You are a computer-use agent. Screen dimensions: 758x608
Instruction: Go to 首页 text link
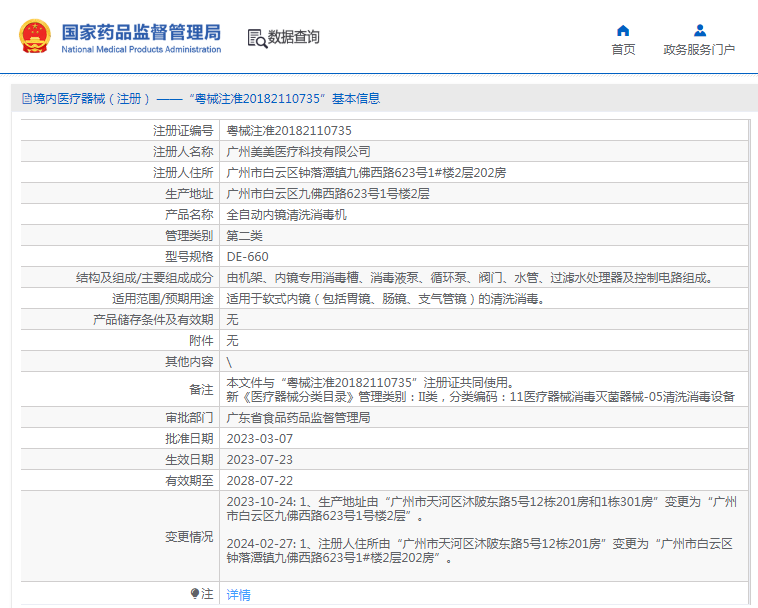pos(623,50)
